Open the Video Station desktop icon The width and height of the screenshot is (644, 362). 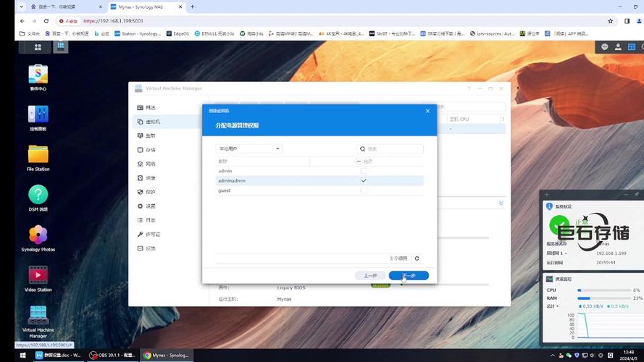click(x=38, y=275)
